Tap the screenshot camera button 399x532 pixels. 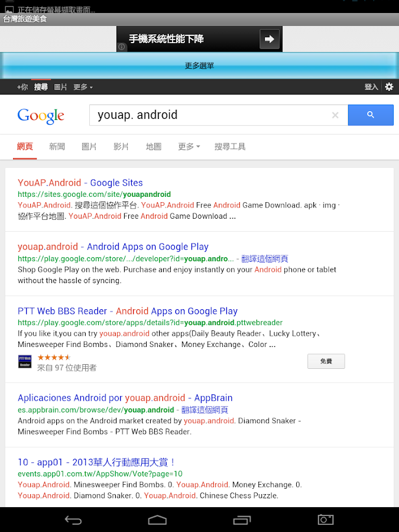point(325,520)
